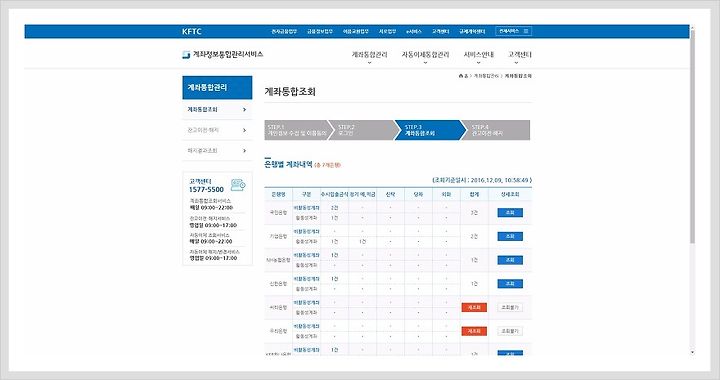
Task: Expand the 서비스안내 main menu chevron
Action: coord(478,62)
